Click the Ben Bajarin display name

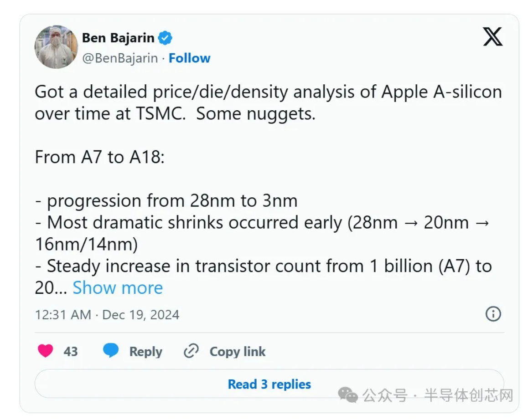point(118,38)
